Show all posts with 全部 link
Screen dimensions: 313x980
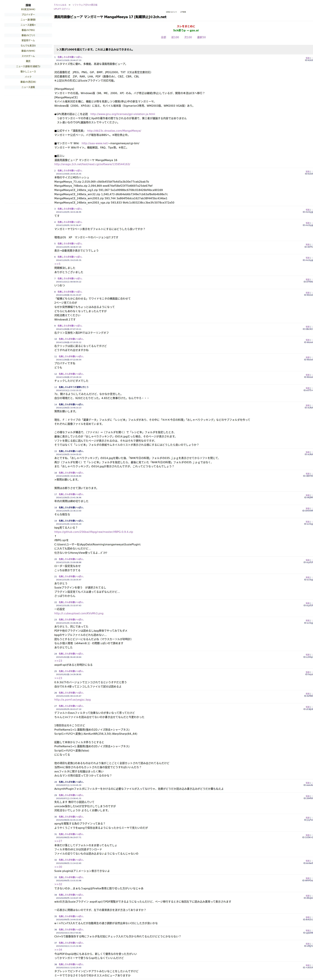(x=163, y=37)
